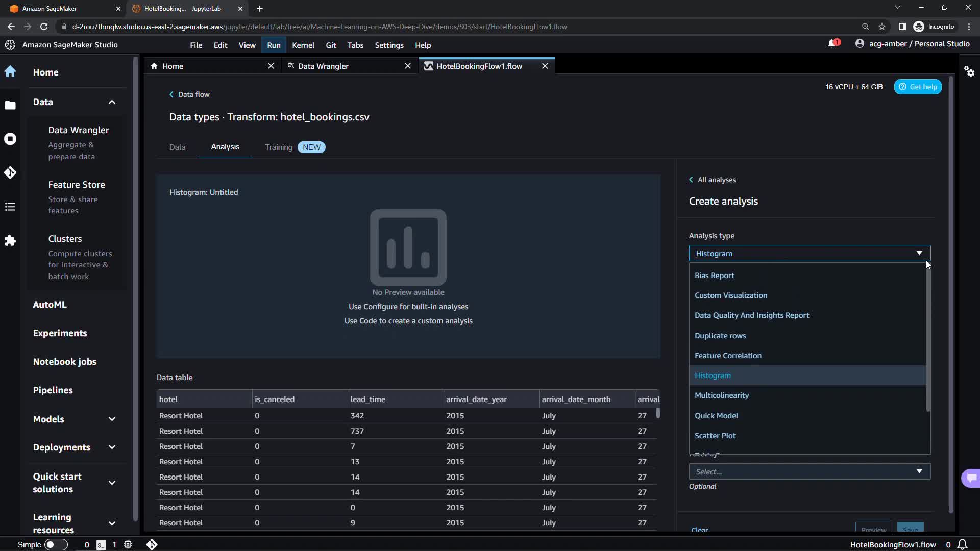The image size is (980, 551).
Task: Click the running terminals and kernels icon
Action: click(x=10, y=139)
